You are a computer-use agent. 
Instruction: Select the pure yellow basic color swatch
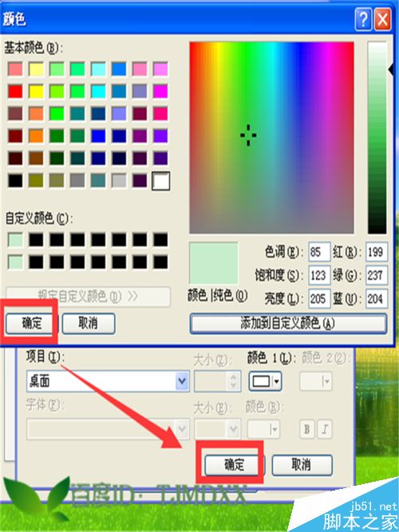[x=37, y=92]
